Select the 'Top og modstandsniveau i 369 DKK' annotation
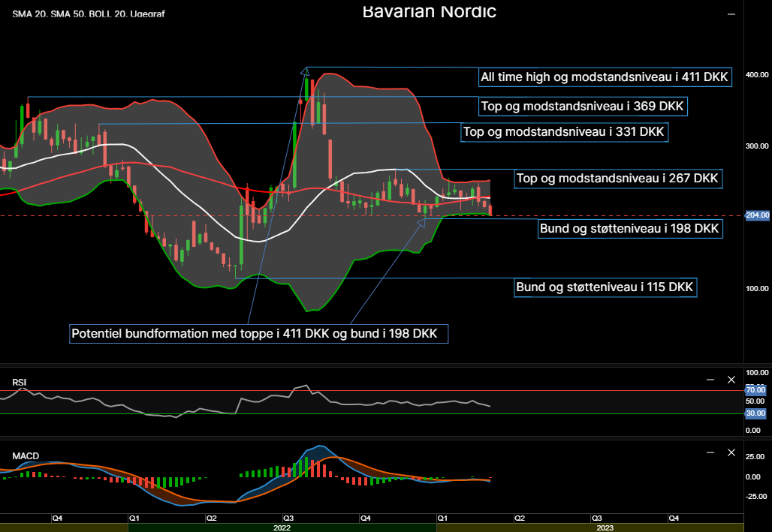Viewport: 772px width, 532px height. pyautogui.click(x=583, y=107)
